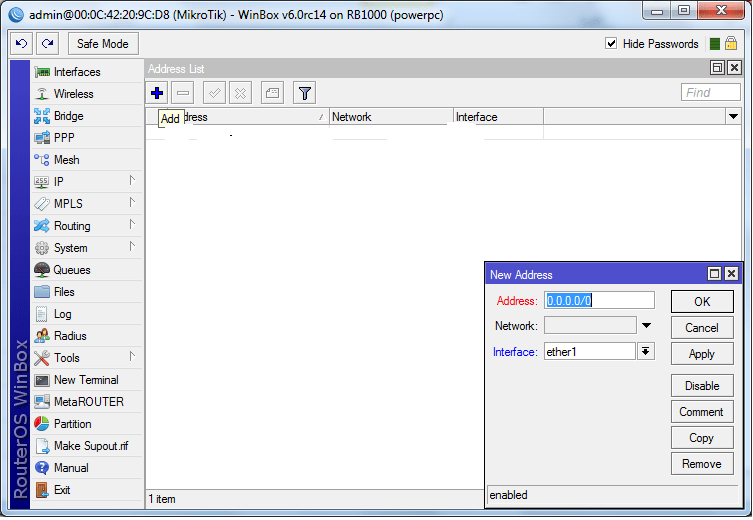Viewport: 753px width, 520px height.
Task: Expand the System submenu arrow
Action: coord(132,247)
